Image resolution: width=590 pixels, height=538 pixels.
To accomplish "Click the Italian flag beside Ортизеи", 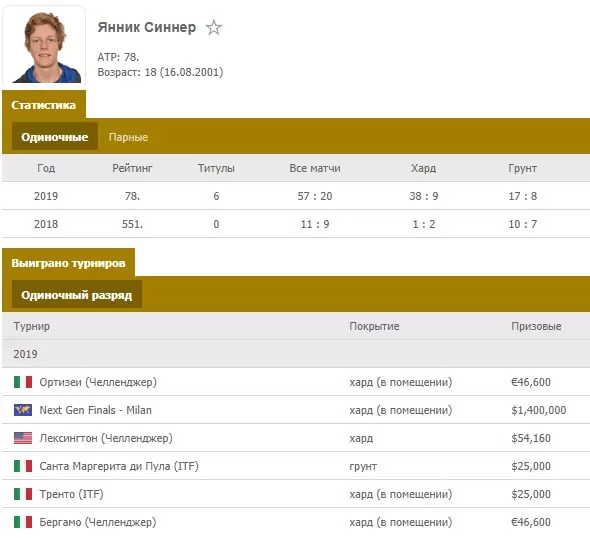I will click(x=23, y=382).
